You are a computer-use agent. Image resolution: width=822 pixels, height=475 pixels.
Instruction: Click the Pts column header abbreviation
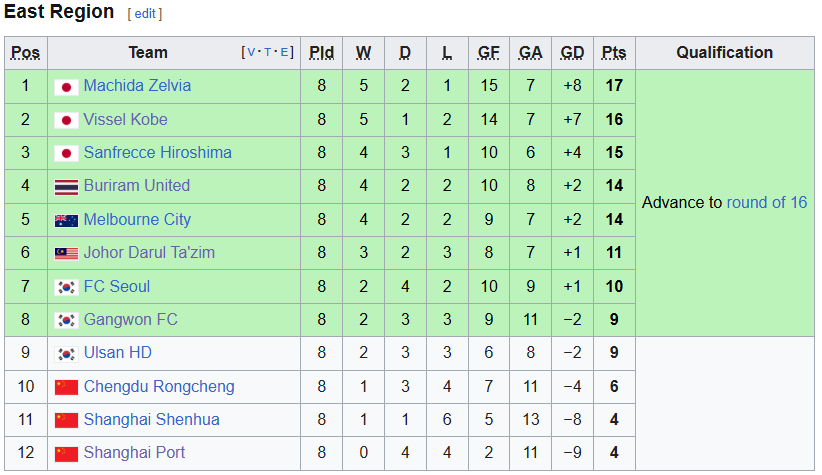tap(614, 52)
